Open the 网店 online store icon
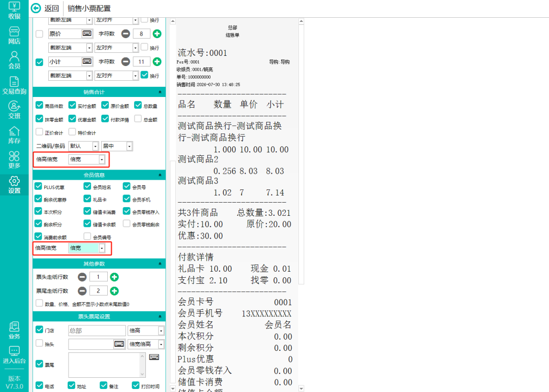The image size is (549, 392). 14,36
